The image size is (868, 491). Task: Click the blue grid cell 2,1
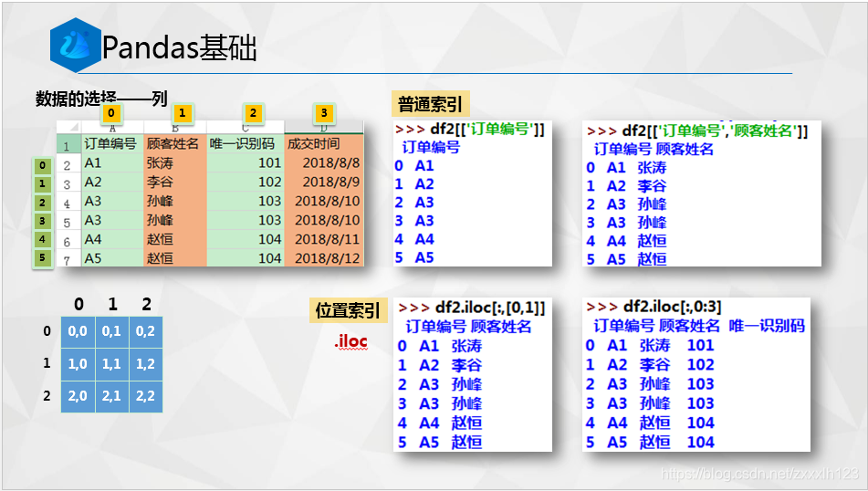[x=112, y=396]
